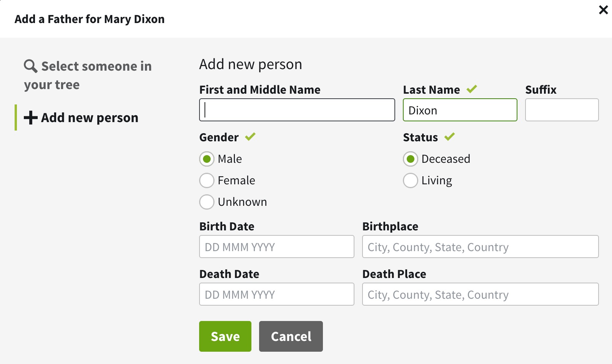Choose the Female gender option

coord(207,180)
